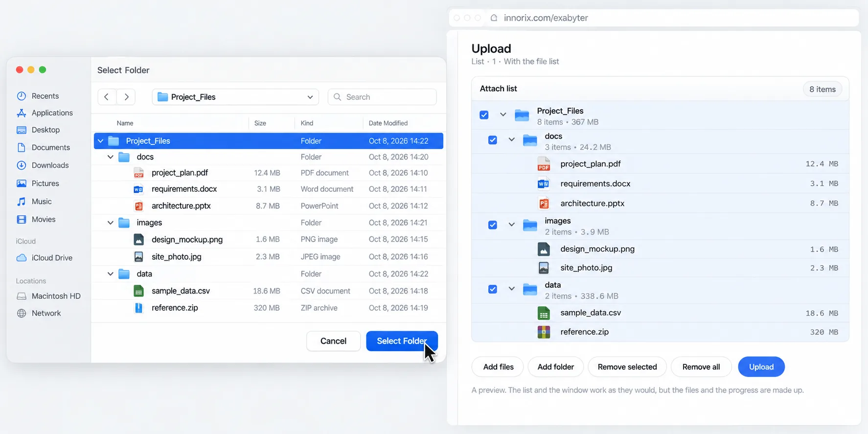Select reference.zip in the file dialog
The width and height of the screenshot is (868, 434).
click(x=268, y=308)
